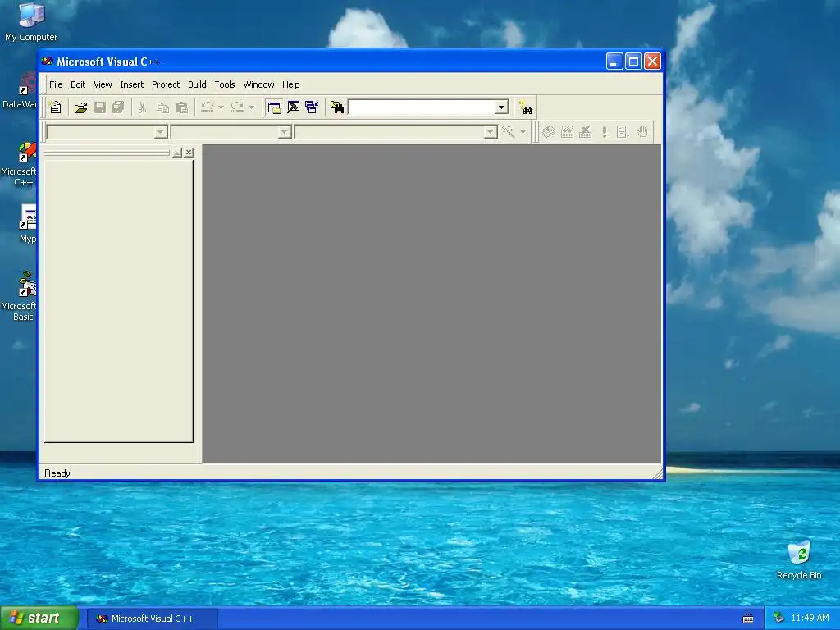Click the Compile icon in build toolbar
This screenshot has height=630, width=840.
tap(548, 132)
